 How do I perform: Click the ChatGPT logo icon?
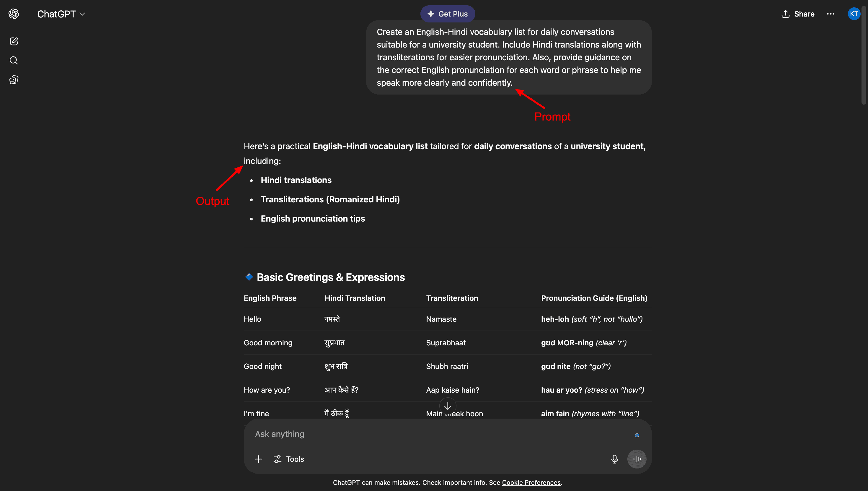click(x=14, y=14)
